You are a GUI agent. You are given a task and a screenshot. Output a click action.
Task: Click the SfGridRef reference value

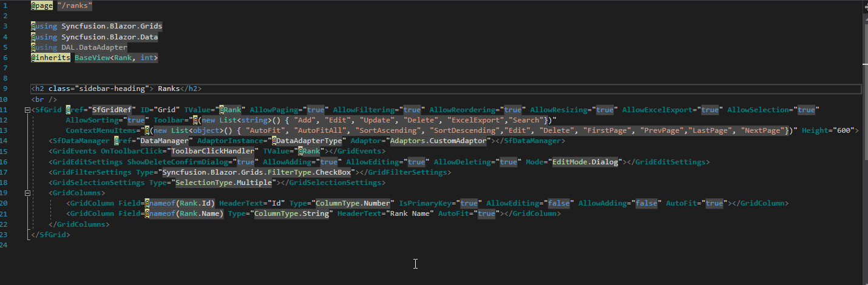coord(112,110)
